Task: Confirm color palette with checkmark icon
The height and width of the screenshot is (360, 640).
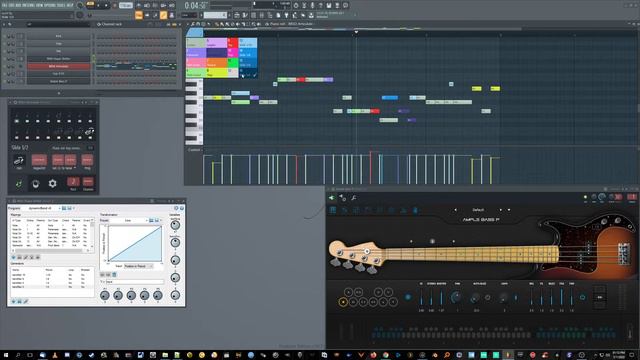Action: pos(255,75)
